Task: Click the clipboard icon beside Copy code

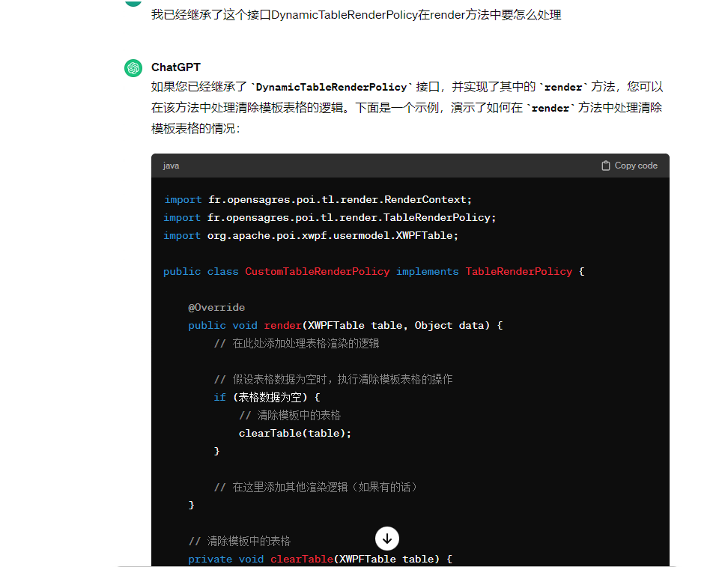Action: [x=605, y=166]
